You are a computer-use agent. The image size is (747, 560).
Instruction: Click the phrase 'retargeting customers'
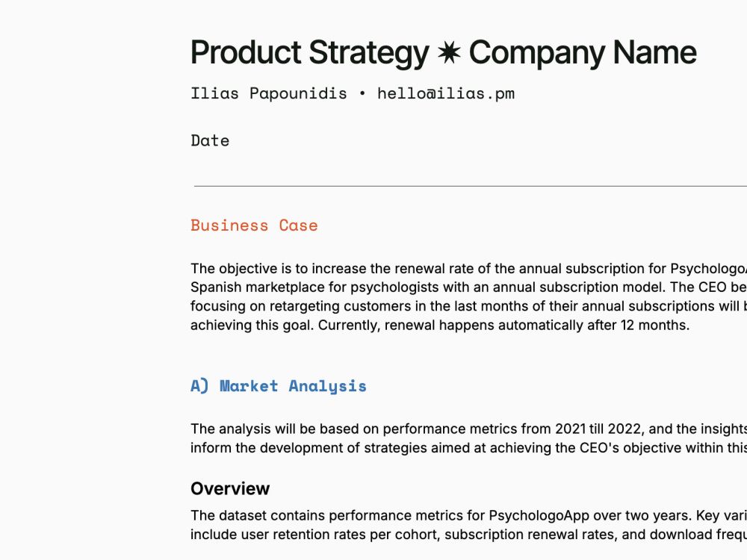(311, 305)
